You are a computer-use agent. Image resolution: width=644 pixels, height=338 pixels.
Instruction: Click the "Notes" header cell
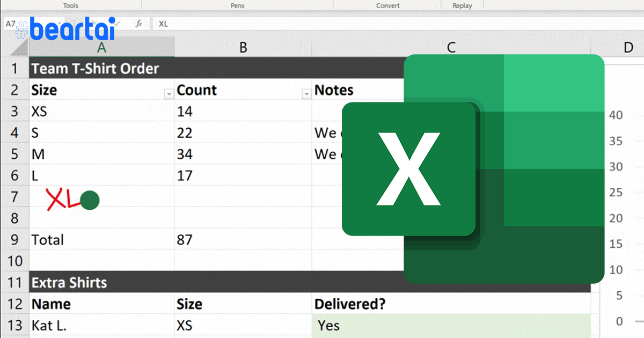tap(358, 90)
